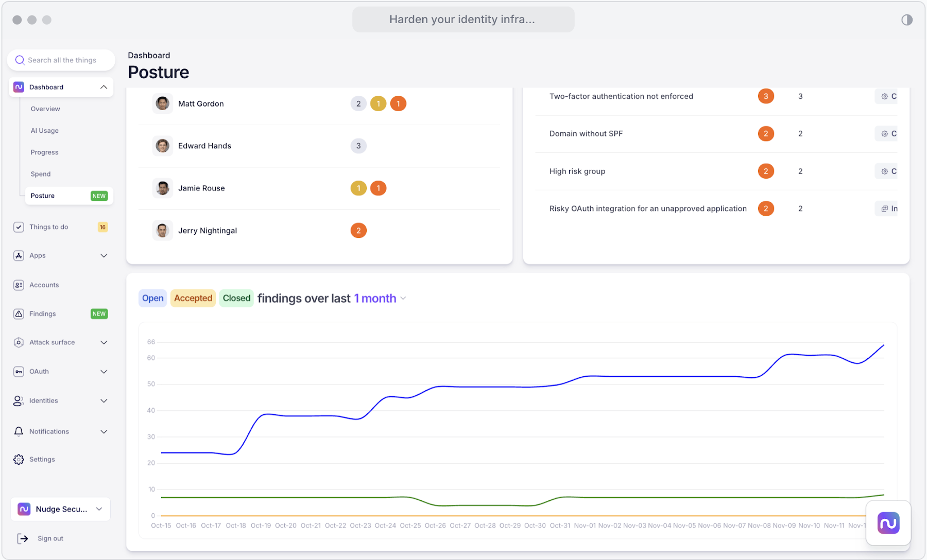
Task: Click the Things to do checkmark icon
Action: tap(19, 227)
